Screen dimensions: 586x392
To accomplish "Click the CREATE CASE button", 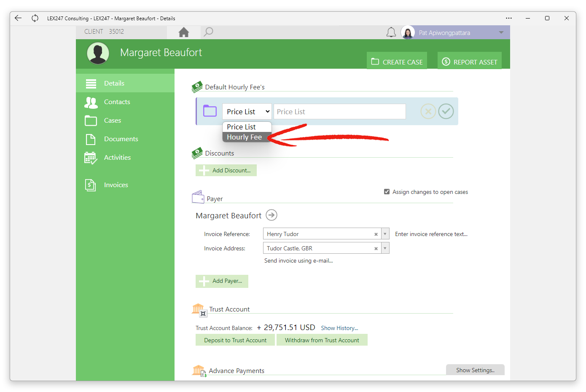I will tap(397, 61).
